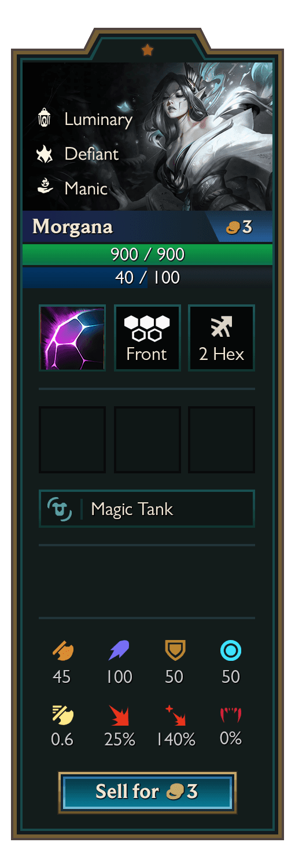Click the green 900 / 900 health bar
Image resolution: width=295 pixels, height=868 pixels.
pos(147,255)
